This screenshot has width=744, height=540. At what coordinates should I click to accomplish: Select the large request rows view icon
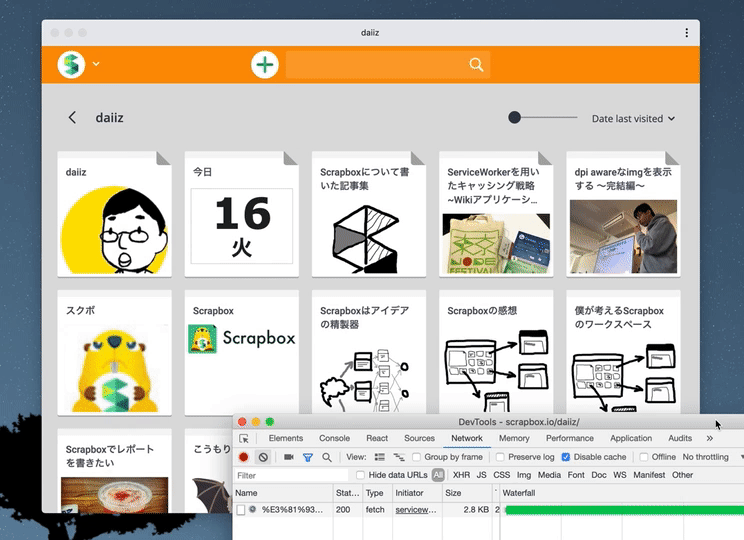pyautogui.click(x=380, y=457)
